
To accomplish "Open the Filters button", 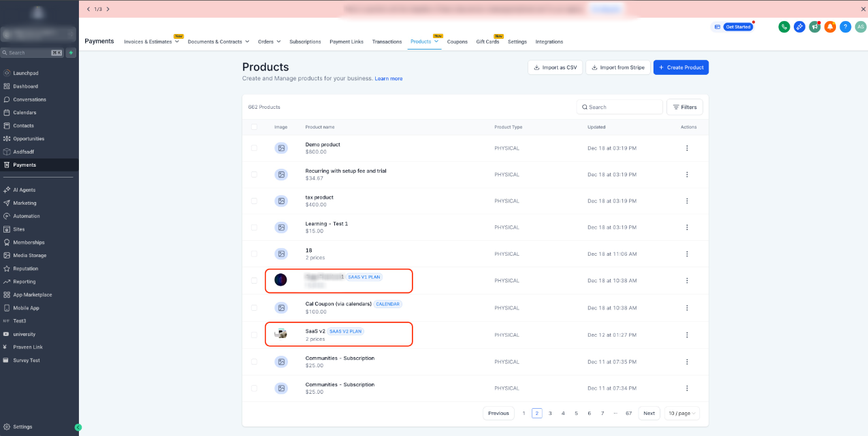I will 685,107.
